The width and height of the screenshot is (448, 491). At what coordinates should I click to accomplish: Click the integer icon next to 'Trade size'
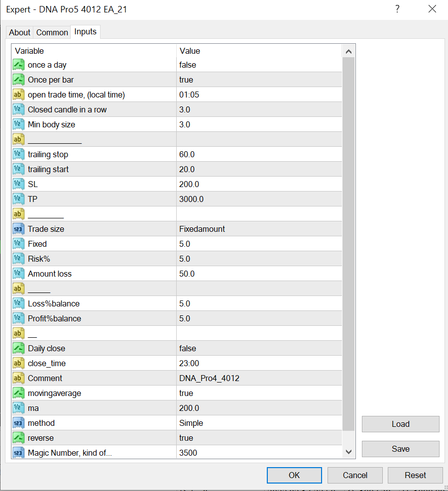tap(18, 229)
